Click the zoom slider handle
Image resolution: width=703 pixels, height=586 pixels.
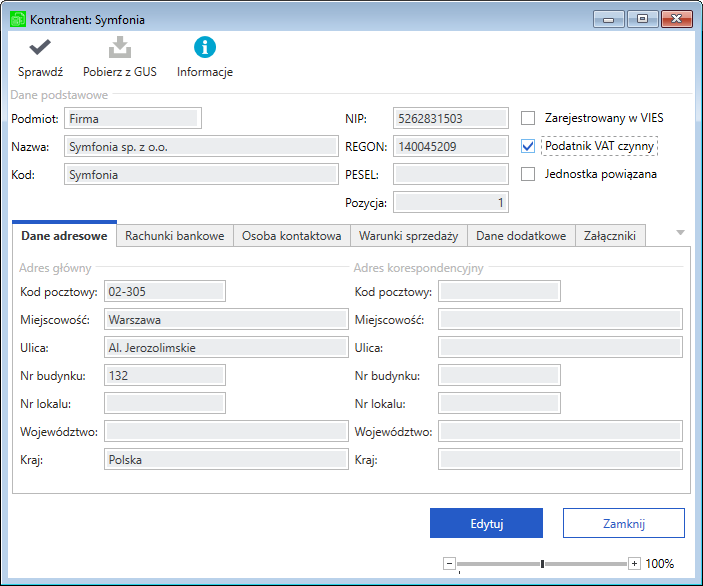(541, 564)
